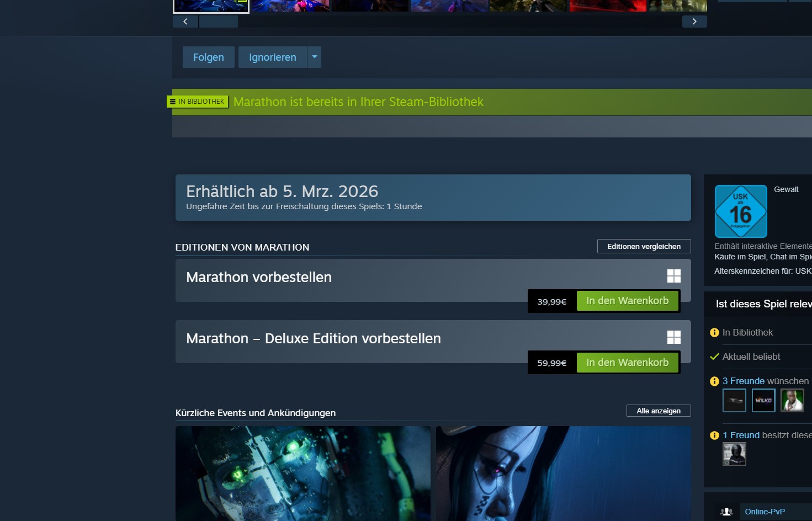Image resolution: width=812 pixels, height=521 pixels.
Task: Expand the dropdown arrow next to Ignorieren
Action: pos(315,57)
